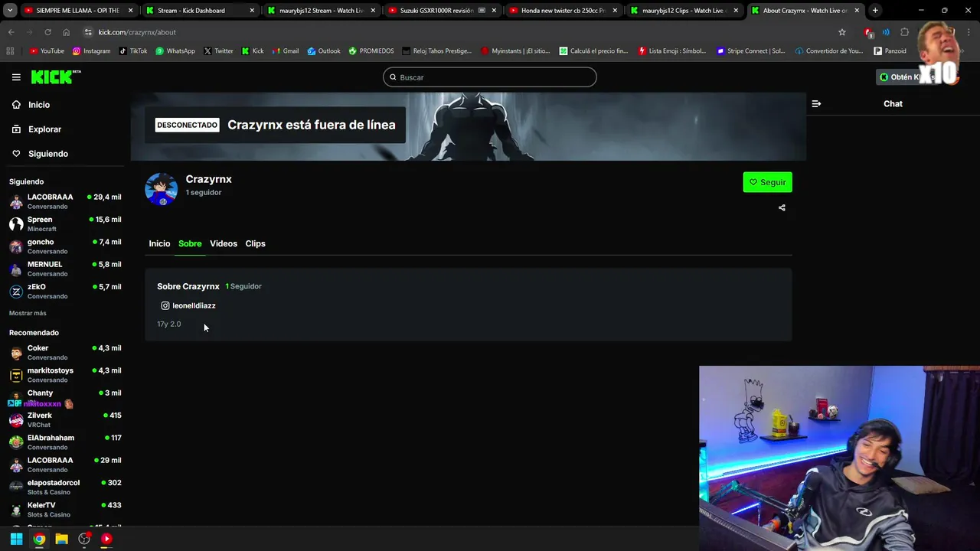Open the Outlook bookmark
The image size is (980, 551).
324,51
